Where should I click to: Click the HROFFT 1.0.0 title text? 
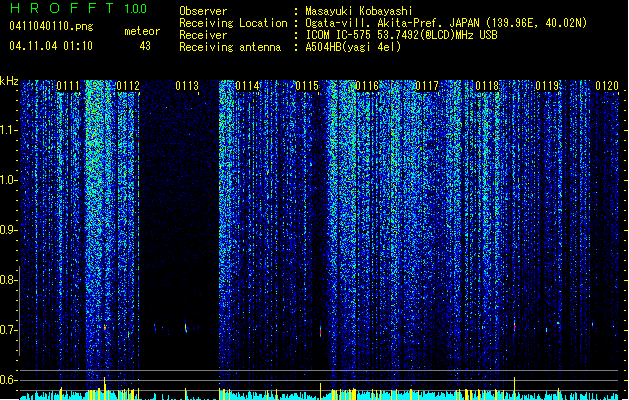pos(78,8)
